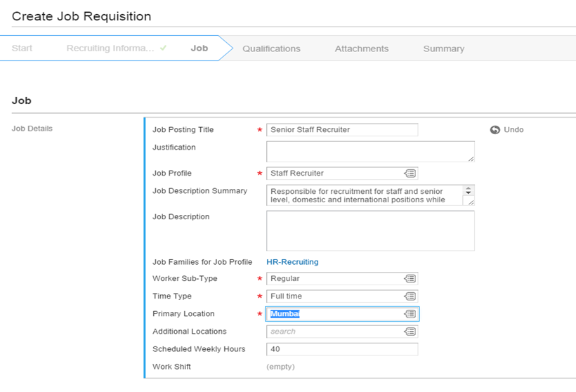576x392 pixels.
Task: Return to the Recruiting Information step
Action: coord(110,48)
